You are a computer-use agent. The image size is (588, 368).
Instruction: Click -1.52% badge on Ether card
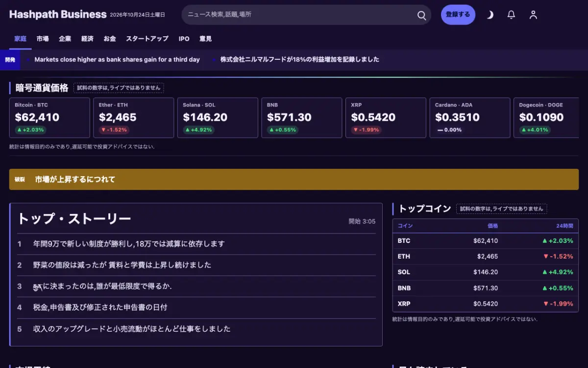pos(114,130)
